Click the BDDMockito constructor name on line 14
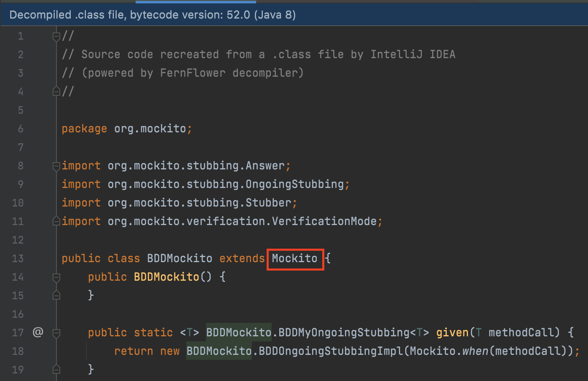588x381 pixels. (x=166, y=277)
